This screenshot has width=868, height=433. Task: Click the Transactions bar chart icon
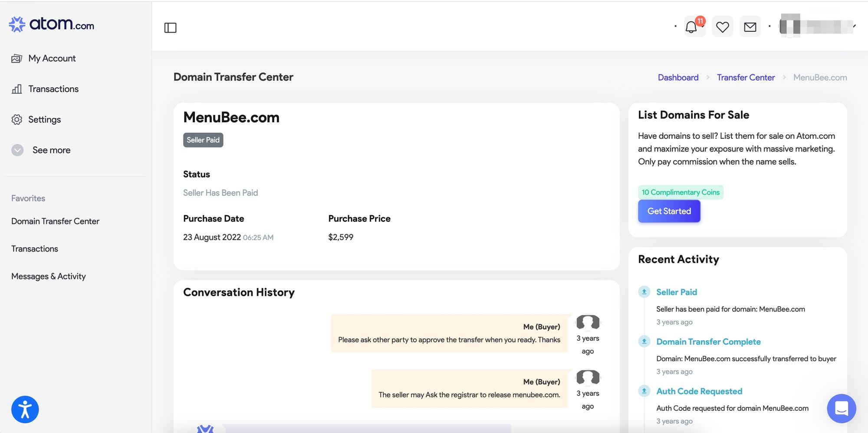(x=16, y=89)
